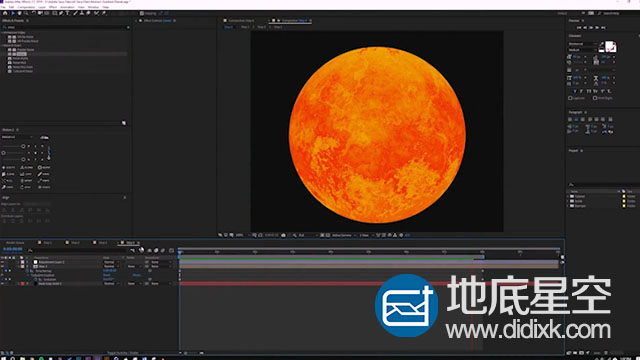Select the Turbulent Noise effect
The height and width of the screenshot is (360, 640).
pyautogui.click(x=23, y=71)
